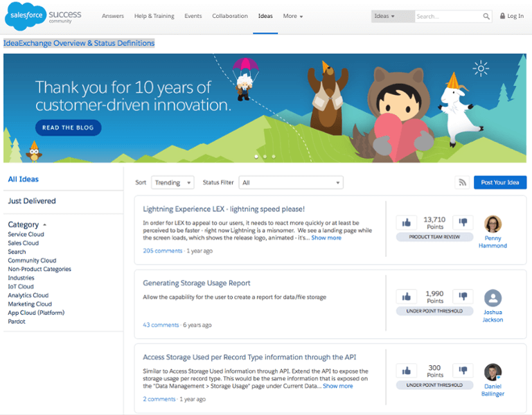Open Joshua Jackson name link
The image size is (532, 415).
click(493, 316)
